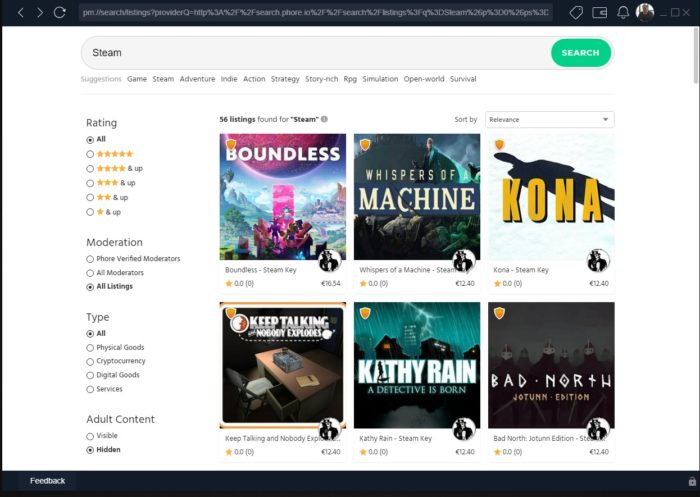Image resolution: width=700 pixels, height=497 pixels.
Task: Select All Moderators option
Action: click(90, 273)
